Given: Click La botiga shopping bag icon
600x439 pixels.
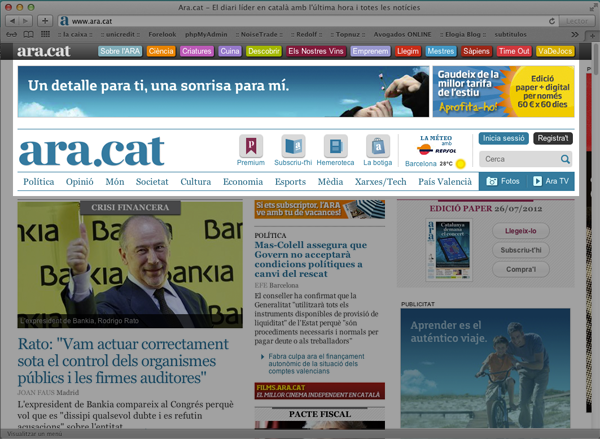Looking at the screenshot, I should point(377,145).
